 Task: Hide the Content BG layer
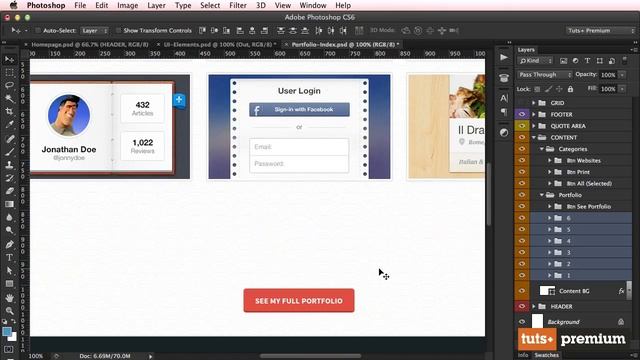522,291
